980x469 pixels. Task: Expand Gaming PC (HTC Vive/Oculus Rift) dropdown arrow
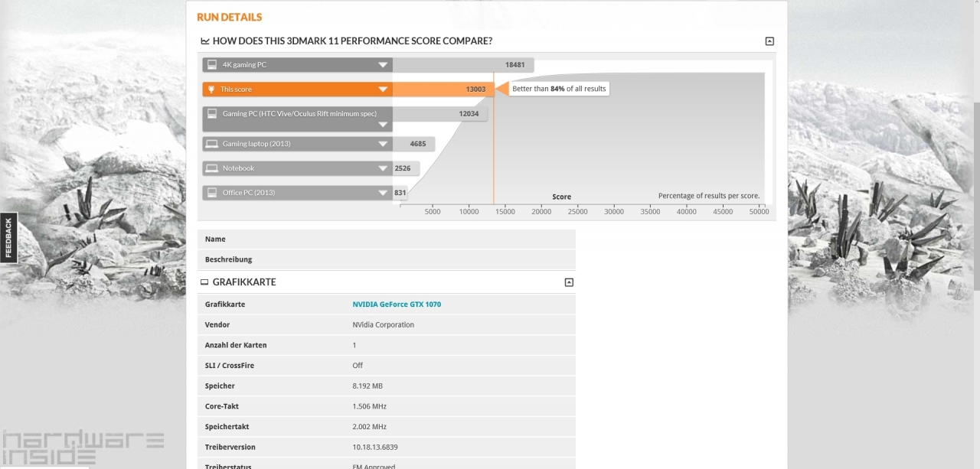coord(383,124)
